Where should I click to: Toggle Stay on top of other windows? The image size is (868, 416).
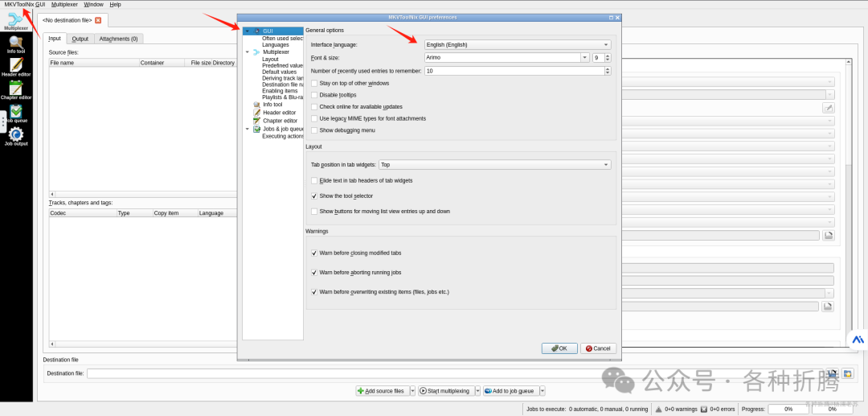click(x=314, y=83)
